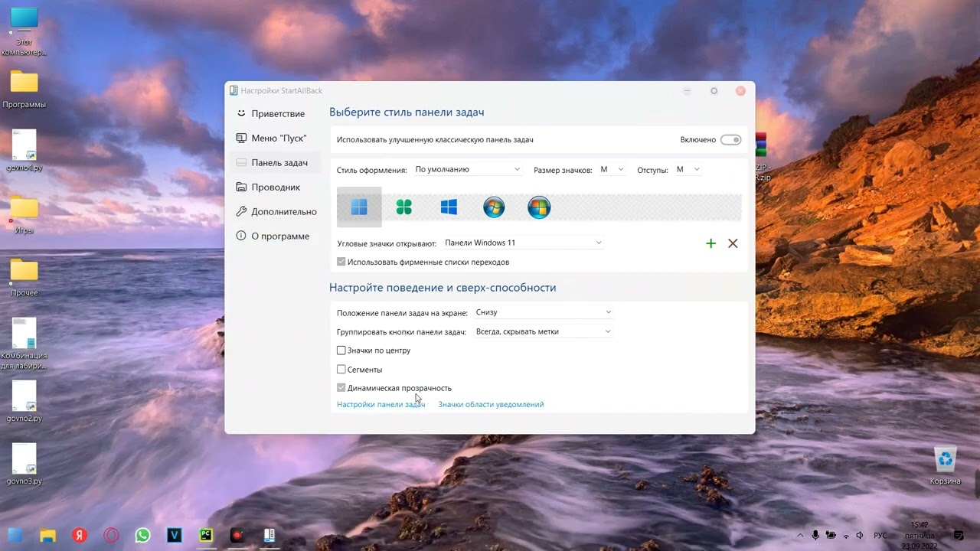
Task: Select the Windows 11 start button style
Action: point(359,207)
